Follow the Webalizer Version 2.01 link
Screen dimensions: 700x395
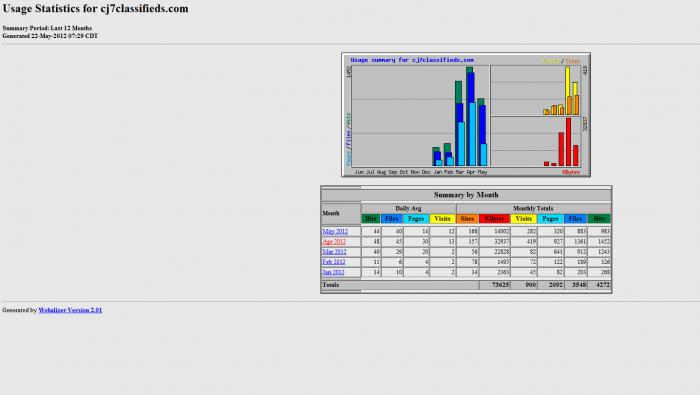click(70, 310)
